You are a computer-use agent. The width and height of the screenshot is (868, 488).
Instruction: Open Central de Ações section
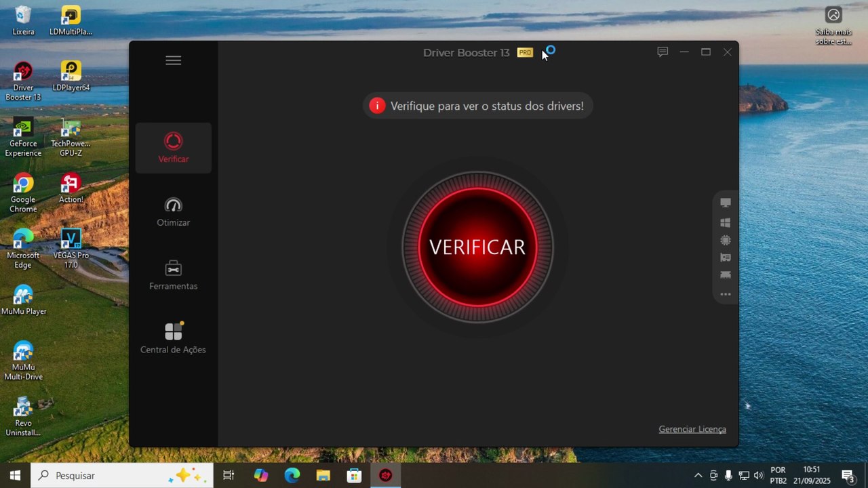pos(173,338)
